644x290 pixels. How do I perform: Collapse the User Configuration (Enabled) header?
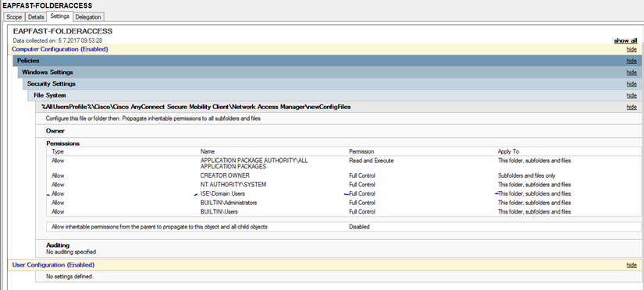(53, 265)
